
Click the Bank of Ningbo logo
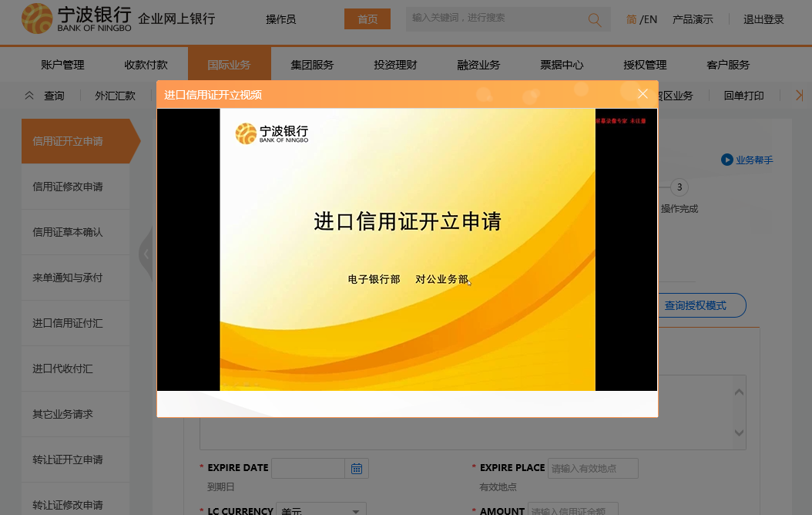point(76,19)
